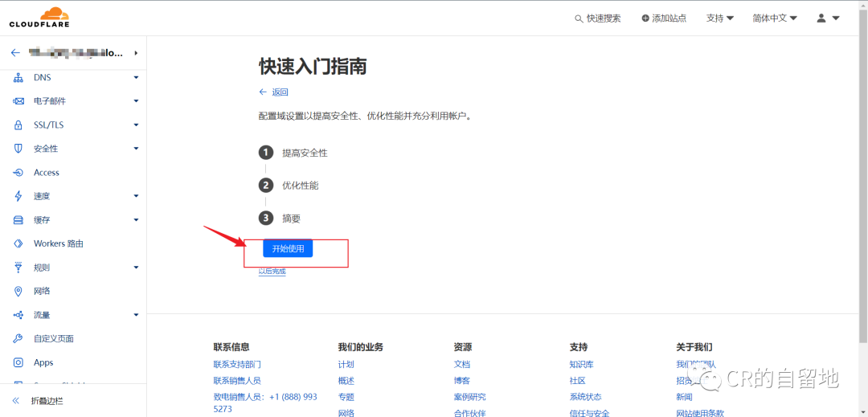Open Workers 路由 in sidebar

58,243
